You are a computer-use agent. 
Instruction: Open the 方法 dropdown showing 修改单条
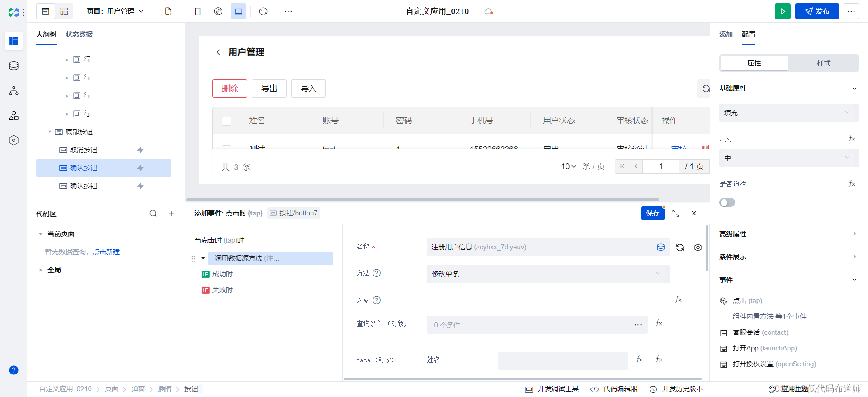click(x=548, y=274)
